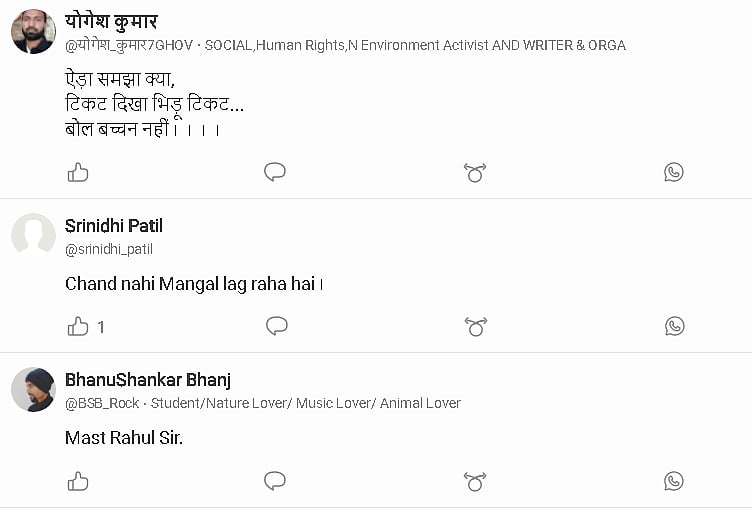
Task: Open the योगेश कुमार profile name link
Action: (x=111, y=21)
